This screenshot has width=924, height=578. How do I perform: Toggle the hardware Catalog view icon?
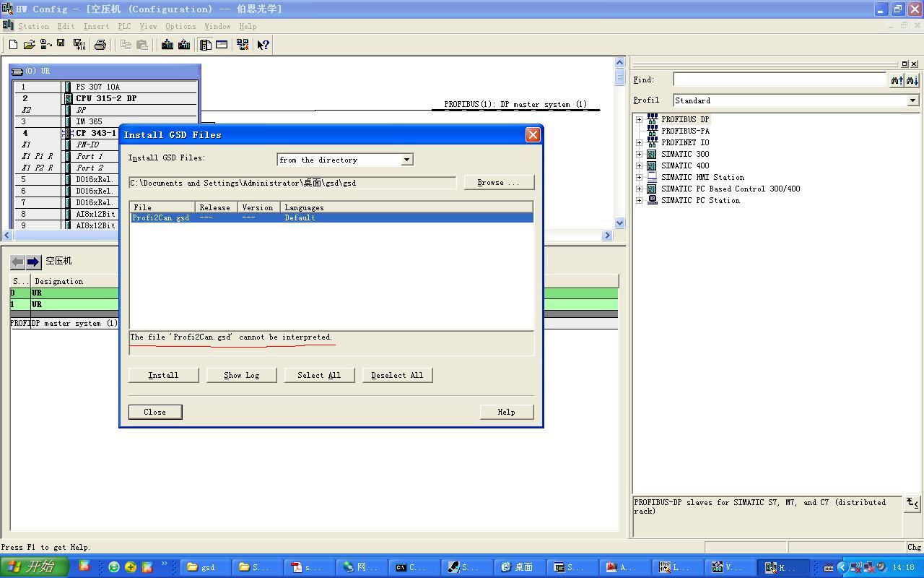206,45
